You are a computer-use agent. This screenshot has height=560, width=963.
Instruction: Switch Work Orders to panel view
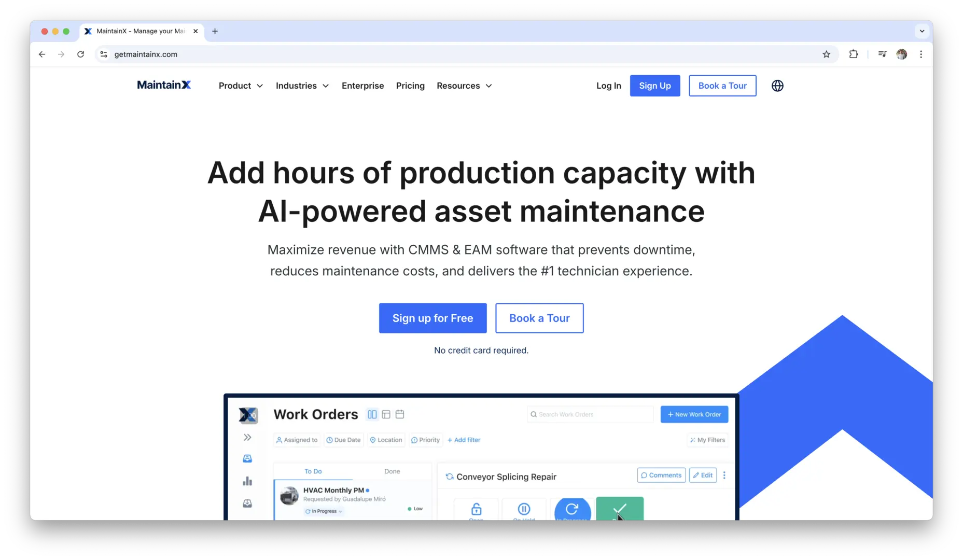[x=372, y=414]
